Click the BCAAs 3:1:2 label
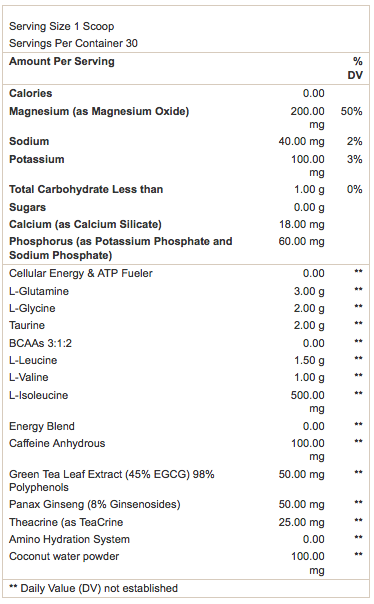This screenshot has width=374, height=604. tap(40, 343)
